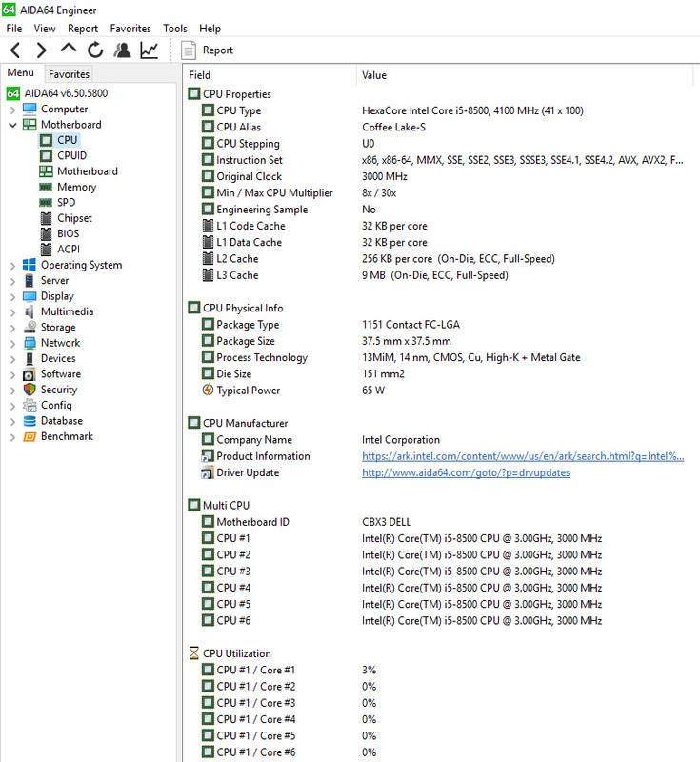Viewport: 700px width, 762px height.
Task: Click the Forward navigation arrow
Action: (42, 50)
